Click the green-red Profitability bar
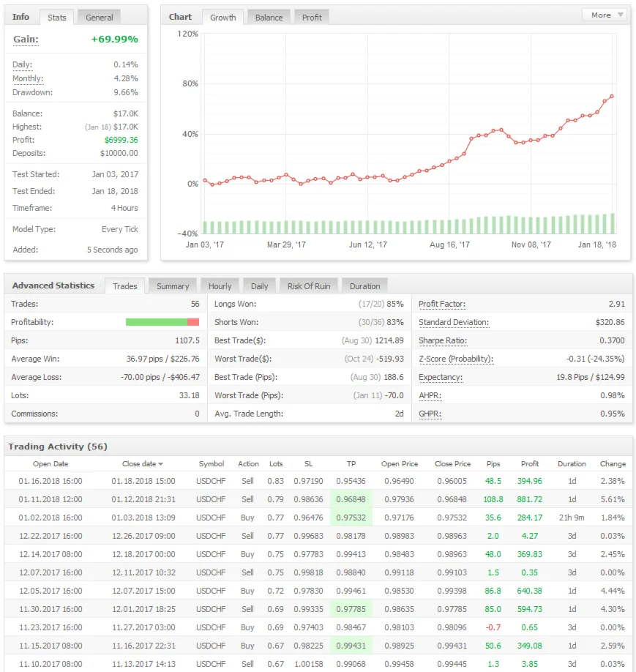This screenshot has height=672, width=636. click(162, 322)
